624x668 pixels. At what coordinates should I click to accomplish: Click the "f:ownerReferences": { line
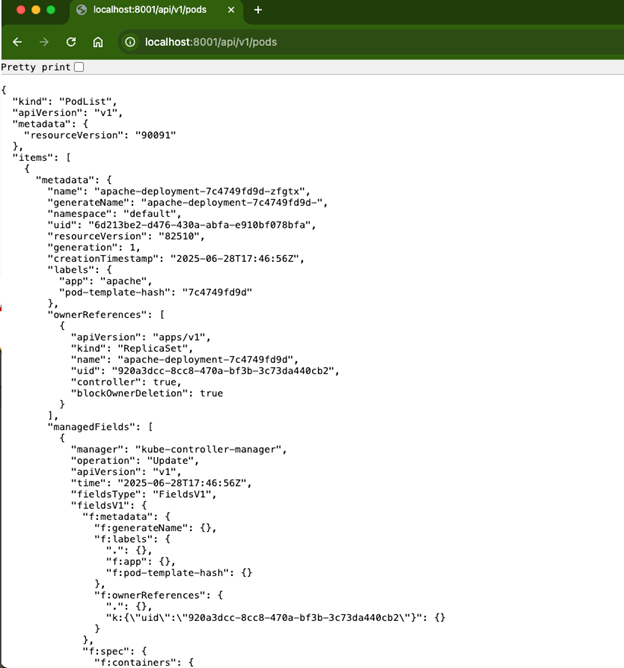click(158, 595)
